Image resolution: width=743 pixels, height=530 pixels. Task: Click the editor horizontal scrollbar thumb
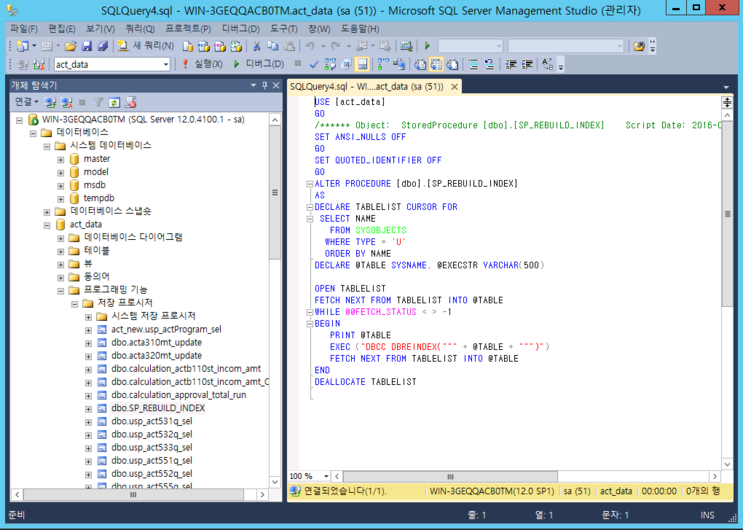[x=450, y=476]
